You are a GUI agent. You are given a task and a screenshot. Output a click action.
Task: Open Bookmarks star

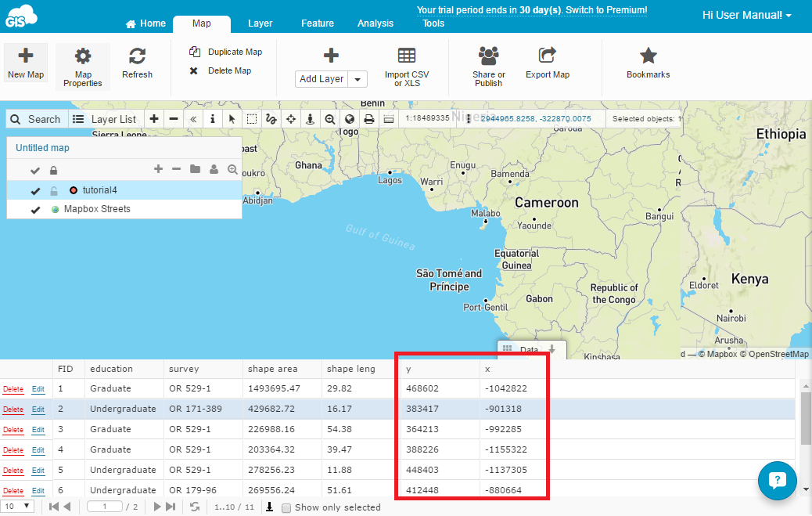[648, 63]
